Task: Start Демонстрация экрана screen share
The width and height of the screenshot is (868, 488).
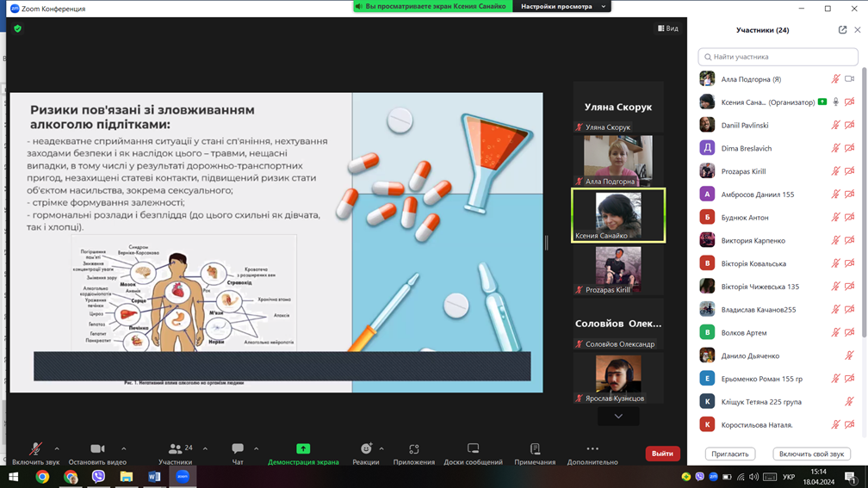Action: click(x=303, y=453)
